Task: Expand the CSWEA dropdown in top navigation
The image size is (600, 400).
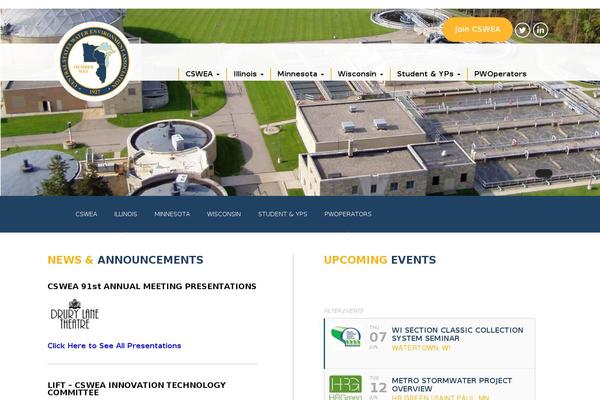Action: (202, 74)
